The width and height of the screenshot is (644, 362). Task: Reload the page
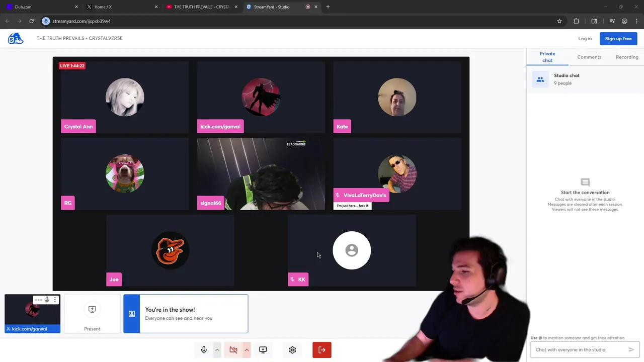31,21
